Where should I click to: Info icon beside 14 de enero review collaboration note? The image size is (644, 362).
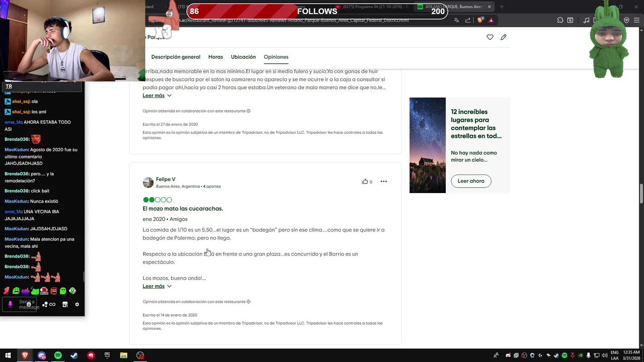pyautogui.click(x=249, y=302)
